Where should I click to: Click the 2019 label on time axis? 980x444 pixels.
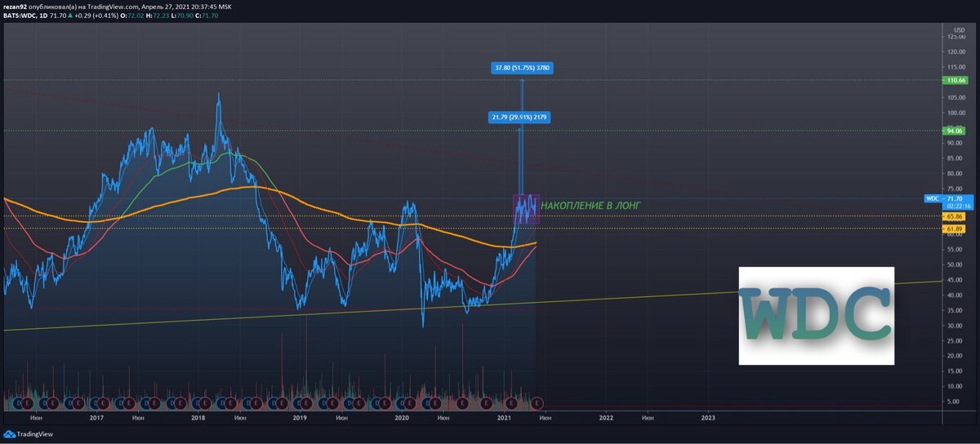pos(300,417)
